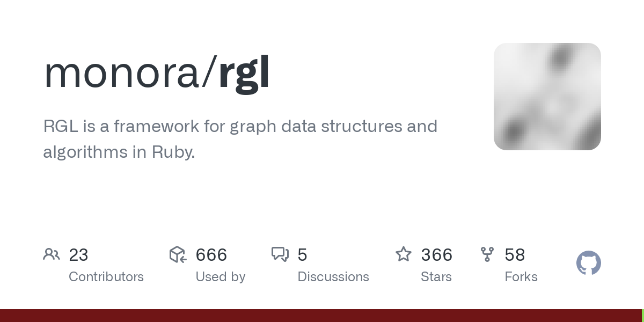Select the Used by label
This screenshot has height=322, width=644.
[221, 277]
